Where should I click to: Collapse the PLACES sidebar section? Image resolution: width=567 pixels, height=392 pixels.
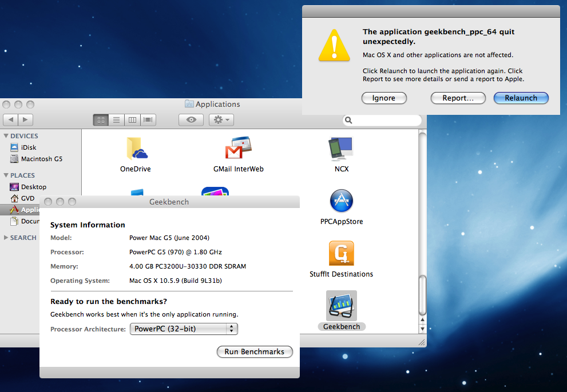coord(6,175)
